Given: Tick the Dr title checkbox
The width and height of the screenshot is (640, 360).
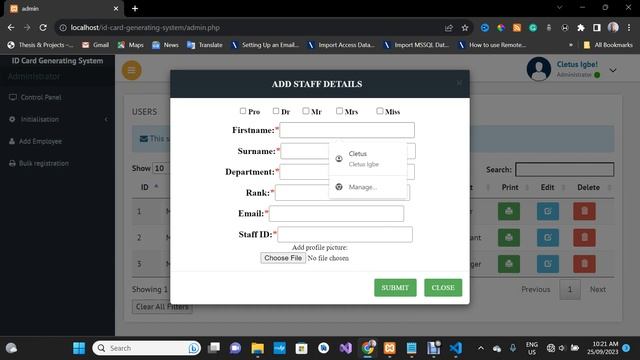Looking at the screenshot, I should point(276,111).
